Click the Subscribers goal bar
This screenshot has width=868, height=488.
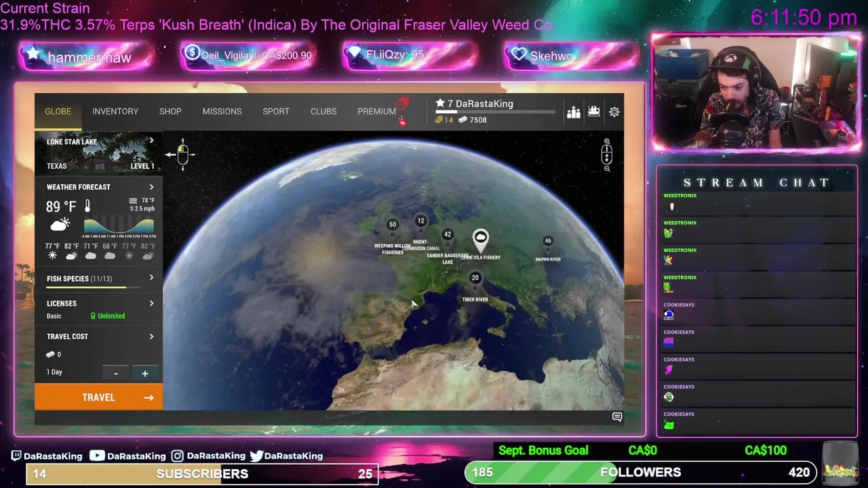click(202, 474)
